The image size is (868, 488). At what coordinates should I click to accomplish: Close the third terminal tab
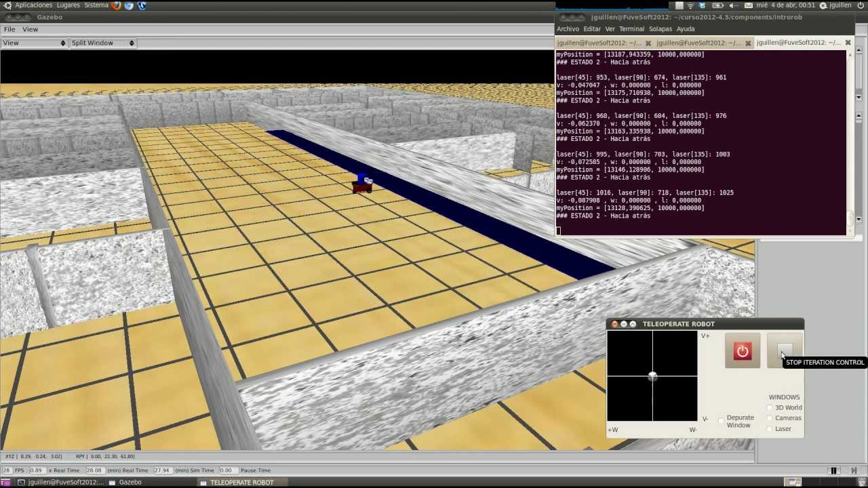tap(848, 42)
